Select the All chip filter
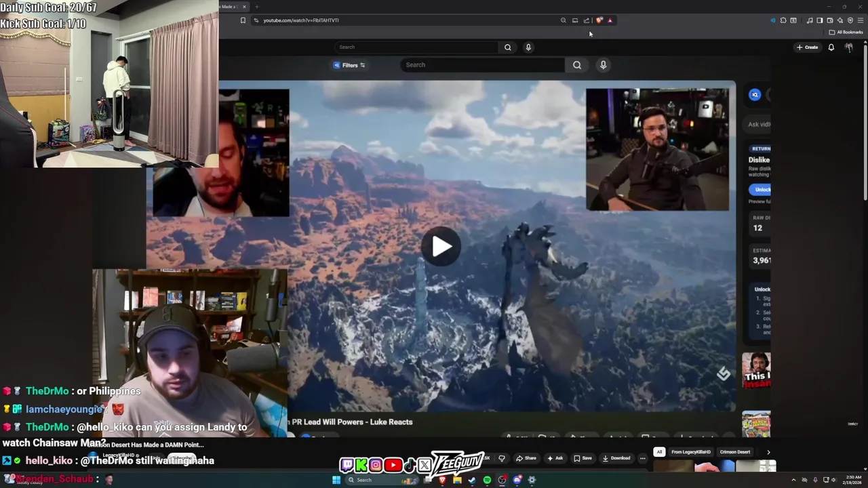 point(659,452)
